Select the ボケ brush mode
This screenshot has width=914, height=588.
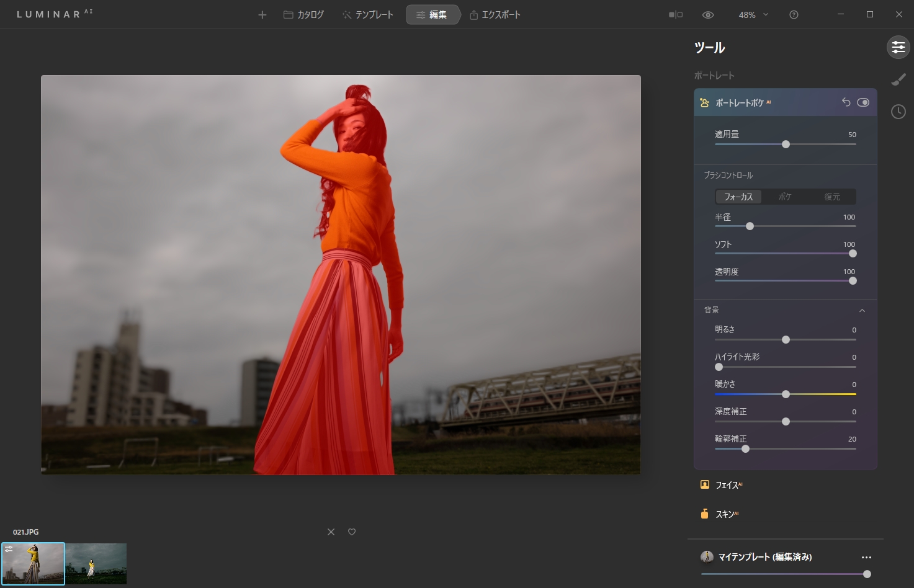tap(785, 197)
